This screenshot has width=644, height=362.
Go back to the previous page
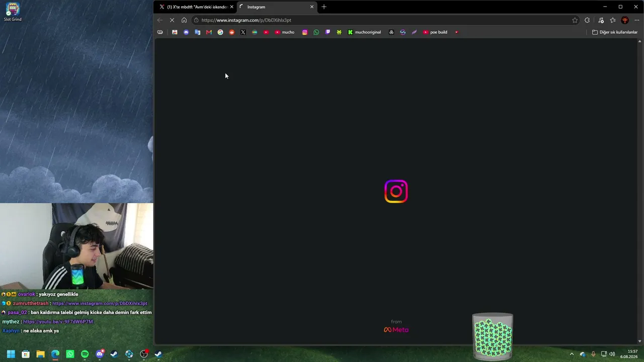(160, 20)
